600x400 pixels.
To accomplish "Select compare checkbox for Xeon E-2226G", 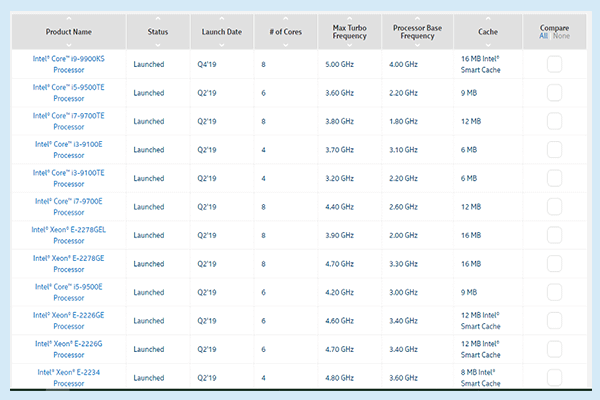I will 554,350.
